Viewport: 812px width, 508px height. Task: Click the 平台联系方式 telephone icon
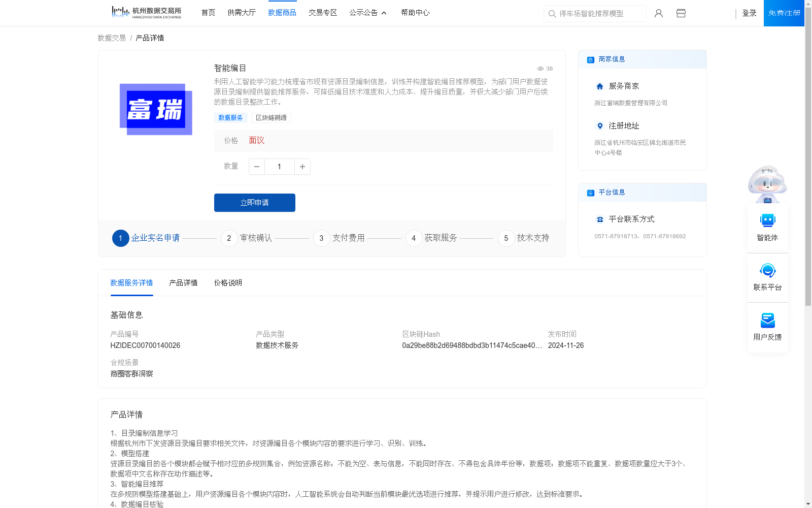600,219
